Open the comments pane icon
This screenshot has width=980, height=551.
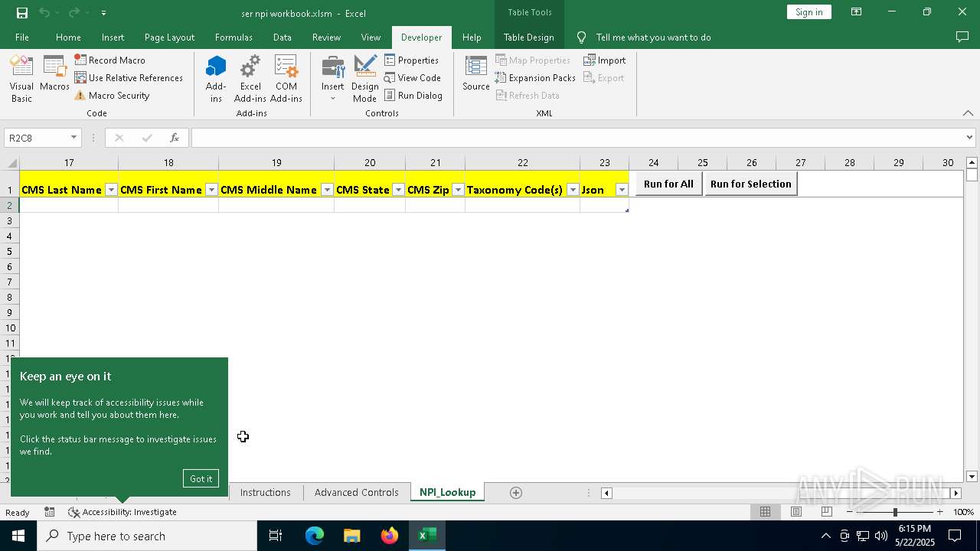[962, 37]
